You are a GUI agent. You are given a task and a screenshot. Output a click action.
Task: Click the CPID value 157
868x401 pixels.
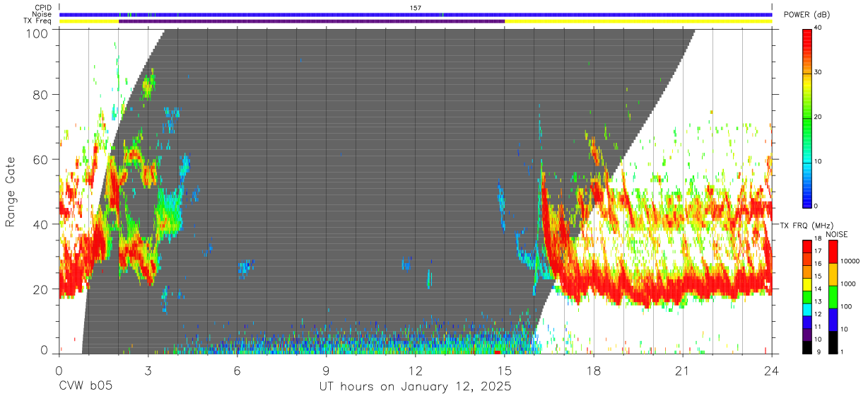point(416,7)
